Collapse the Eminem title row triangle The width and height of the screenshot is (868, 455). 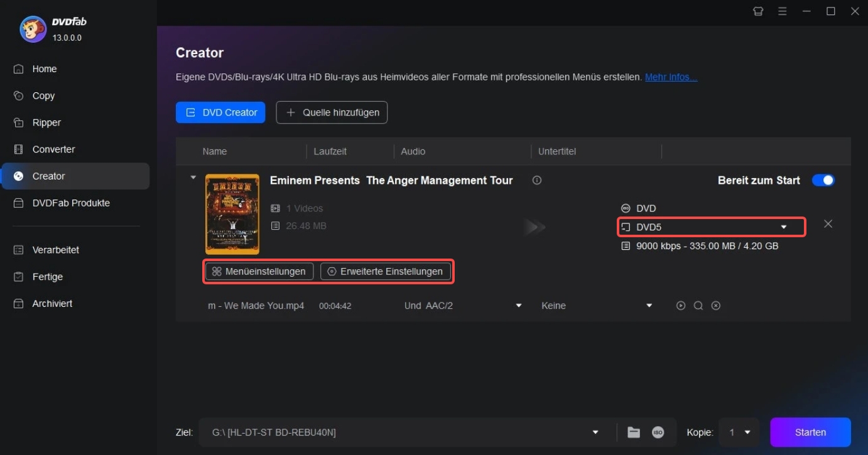click(193, 178)
